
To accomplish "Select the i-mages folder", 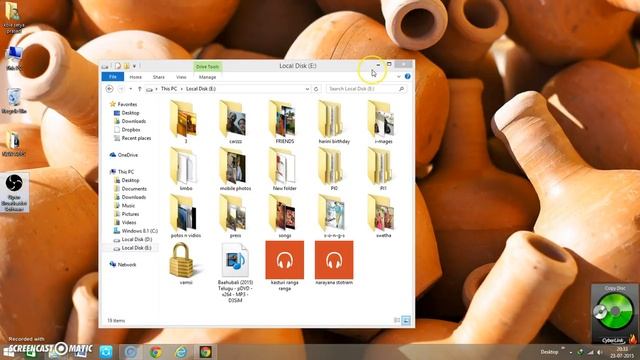I will (383, 122).
